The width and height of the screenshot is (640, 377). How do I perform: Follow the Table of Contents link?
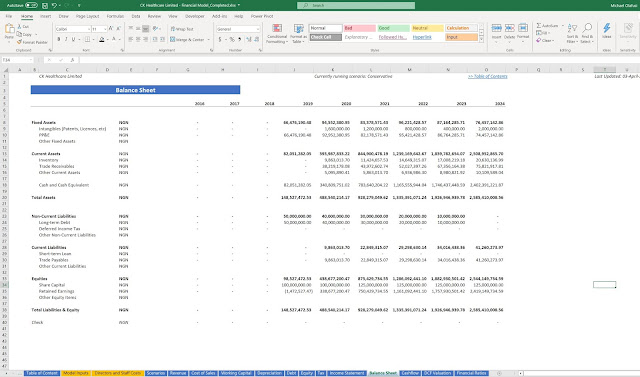click(x=487, y=76)
